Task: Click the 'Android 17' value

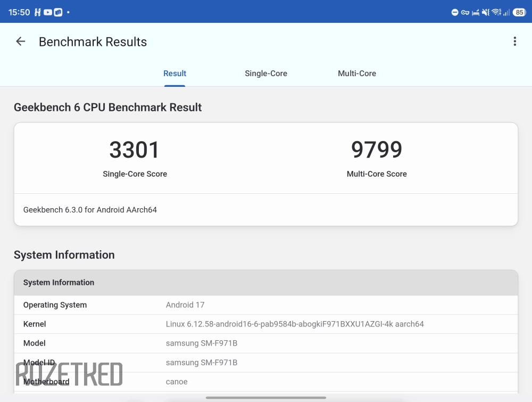Action: (185, 305)
